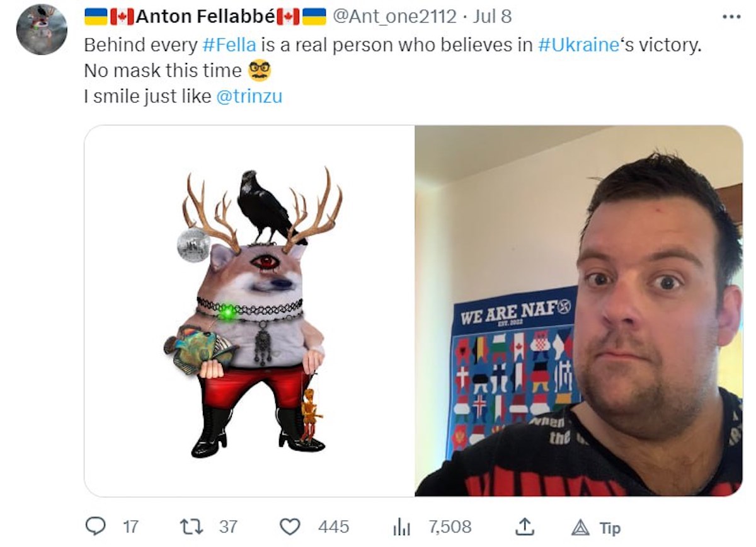The width and height of the screenshot is (756, 547).
Task: Click the reply speech bubble icon
Action: click(95, 526)
